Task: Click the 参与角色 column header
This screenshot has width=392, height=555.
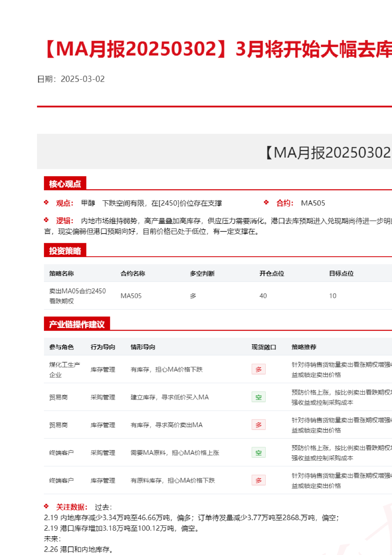Action: pyautogui.click(x=62, y=347)
